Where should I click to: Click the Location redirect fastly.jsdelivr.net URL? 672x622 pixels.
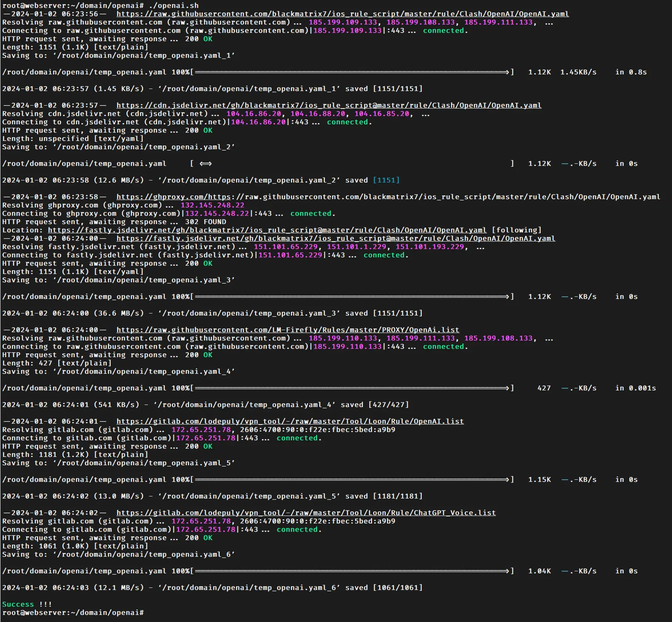click(x=267, y=230)
